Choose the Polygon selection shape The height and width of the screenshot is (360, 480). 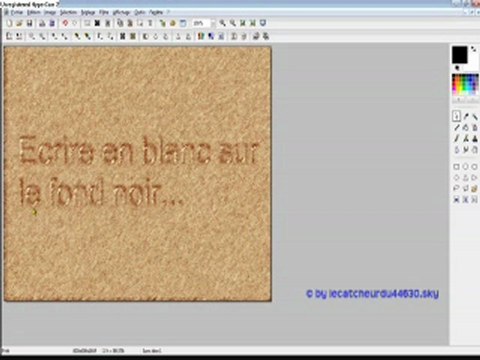(466, 188)
